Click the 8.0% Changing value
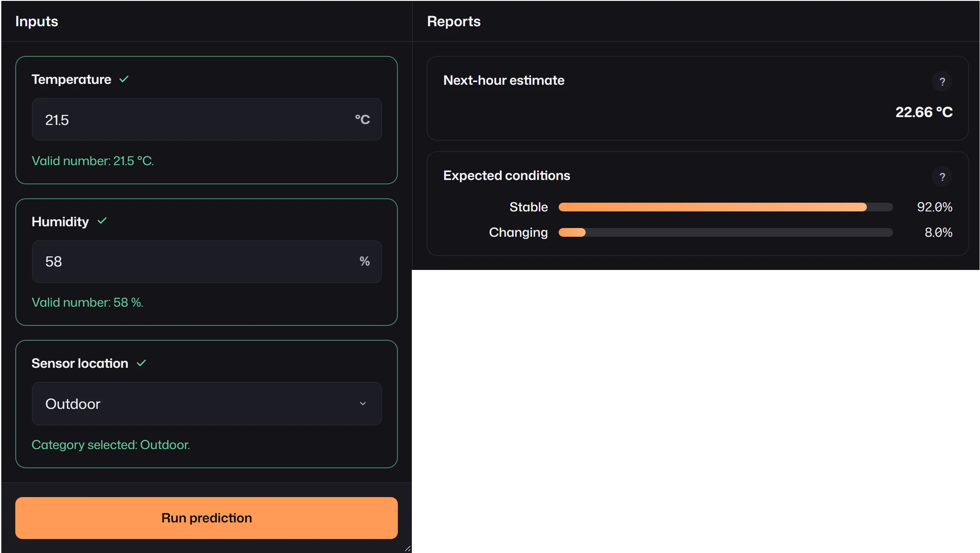This screenshot has height=553, width=980. pyautogui.click(x=939, y=232)
